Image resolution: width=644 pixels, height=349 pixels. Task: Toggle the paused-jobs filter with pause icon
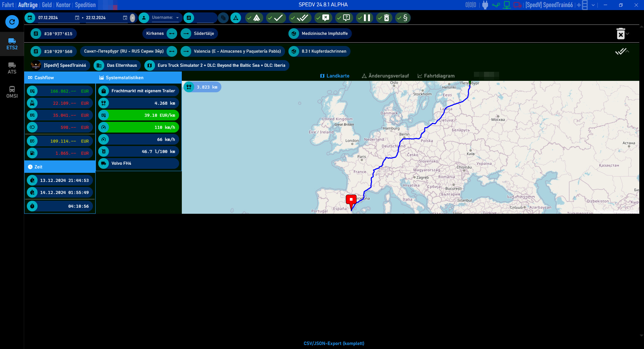pos(365,18)
